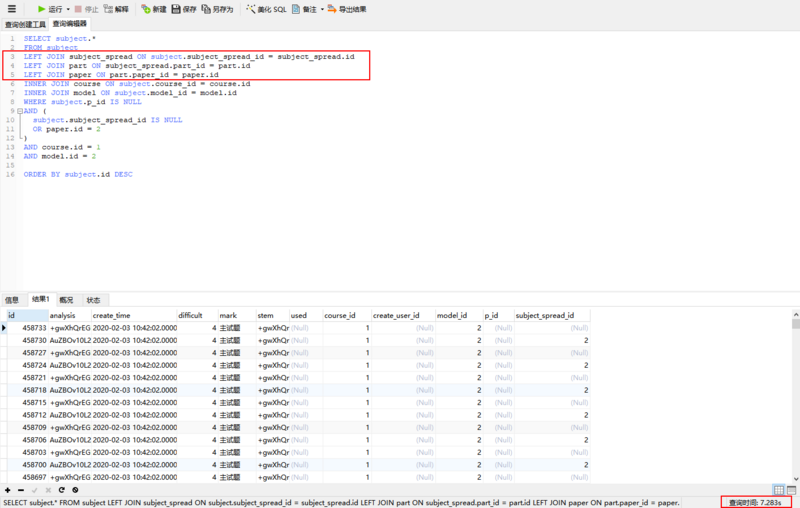Open the 信息 result tab
This screenshot has height=508, width=800.
12,300
